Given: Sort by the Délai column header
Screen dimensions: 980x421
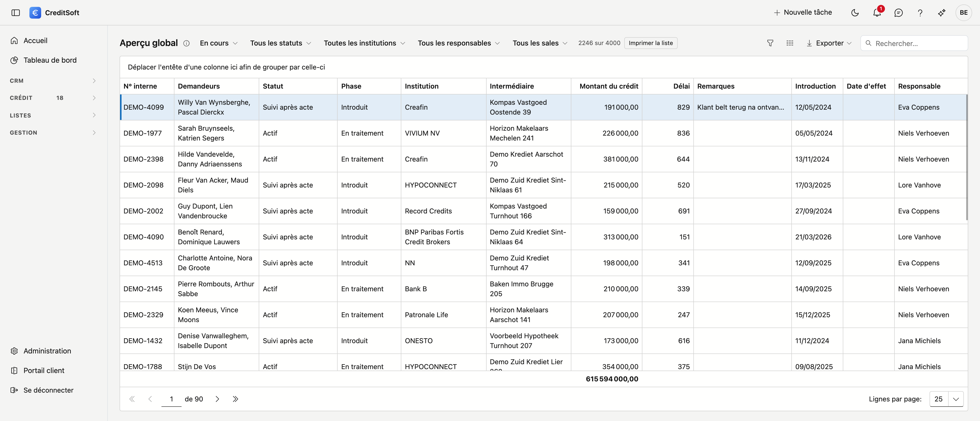Looking at the screenshot, I should click(668, 86).
